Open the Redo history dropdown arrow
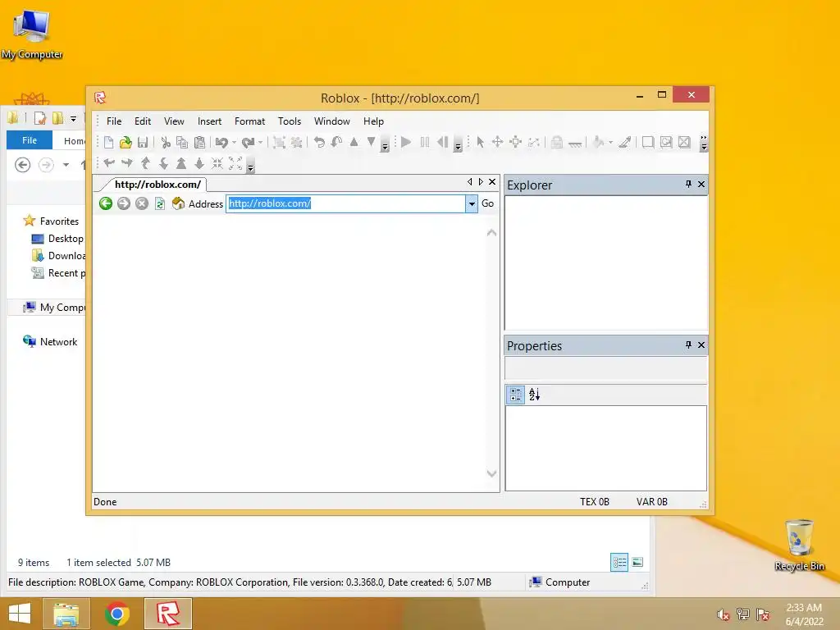The image size is (840, 630). pos(260,143)
